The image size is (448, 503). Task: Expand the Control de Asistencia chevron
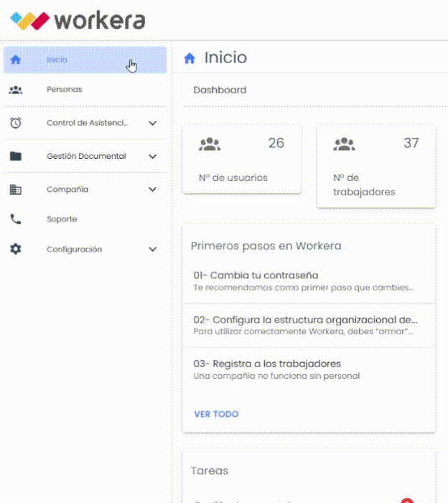click(x=153, y=123)
